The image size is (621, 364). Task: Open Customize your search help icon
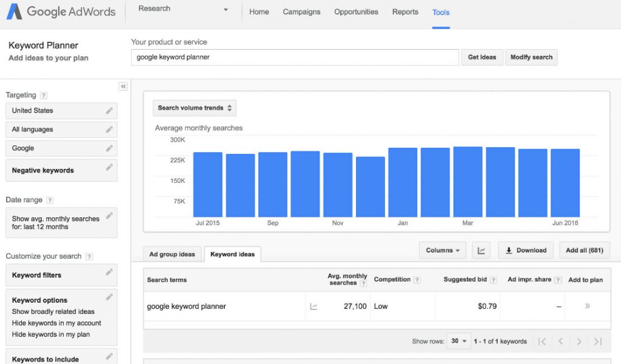pyautogui.click(x=89, y=256)
